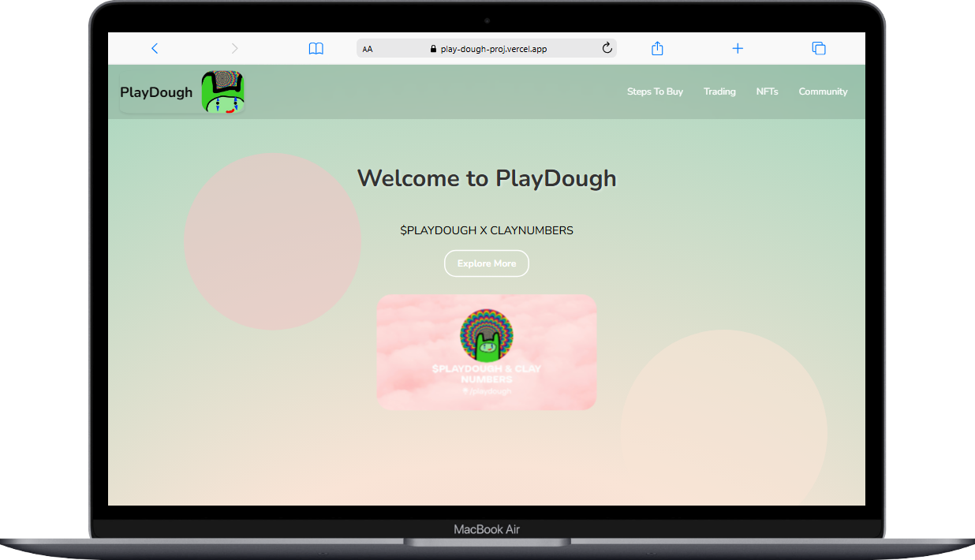Click the Welcome to PlayDough heading
Screen dimensions: 975x560
(x=486, y=178)
